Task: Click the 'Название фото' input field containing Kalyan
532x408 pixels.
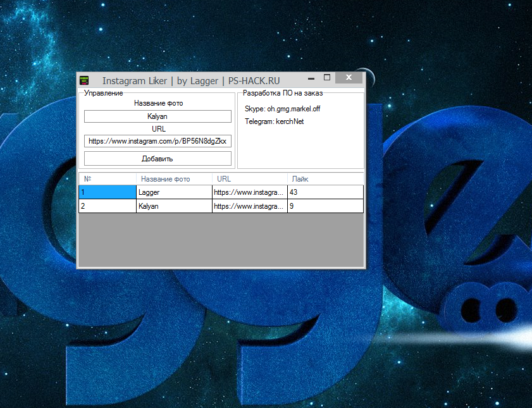Action: 158,116
